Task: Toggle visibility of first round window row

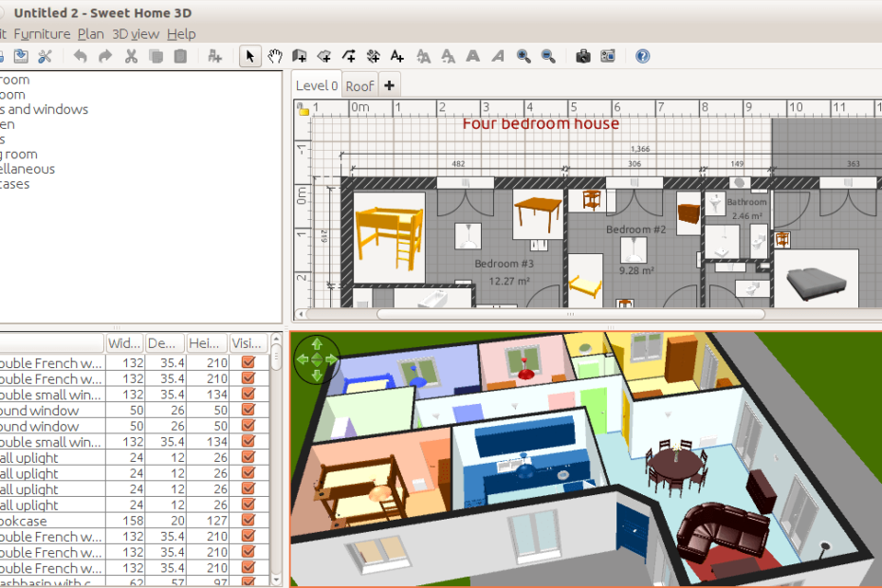Action: click(248, 411)
